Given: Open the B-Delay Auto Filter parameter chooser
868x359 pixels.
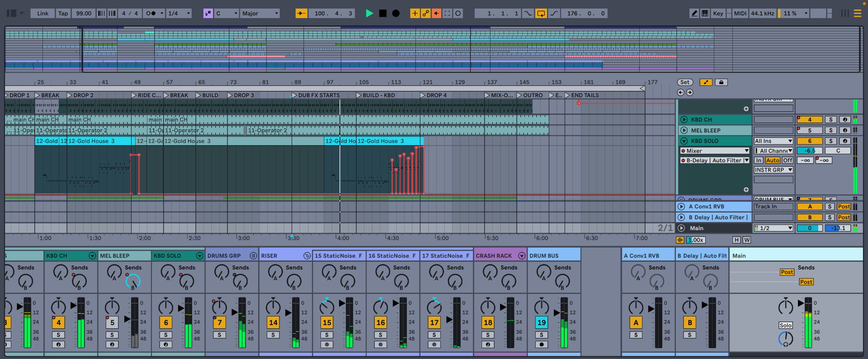Looking at the screenshot, I should point(715,161).
